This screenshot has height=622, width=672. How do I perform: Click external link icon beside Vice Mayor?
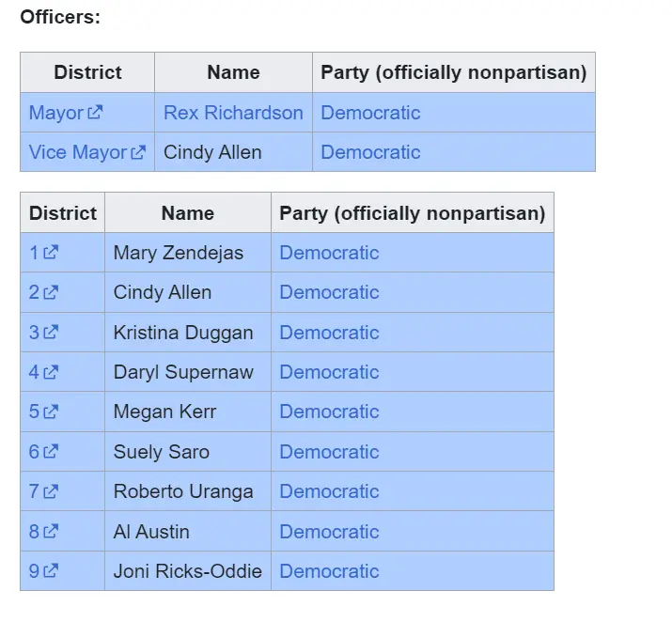click(138, 152)
